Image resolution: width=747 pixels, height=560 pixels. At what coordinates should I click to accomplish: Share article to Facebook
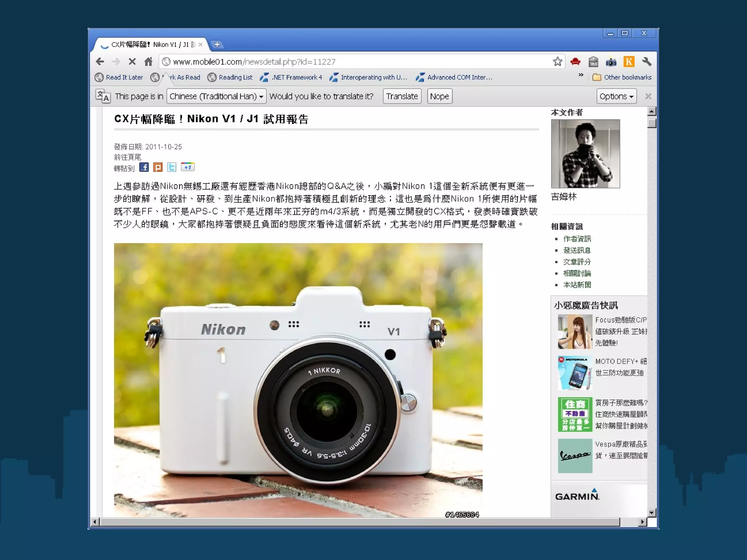click(x=144, y=167)
